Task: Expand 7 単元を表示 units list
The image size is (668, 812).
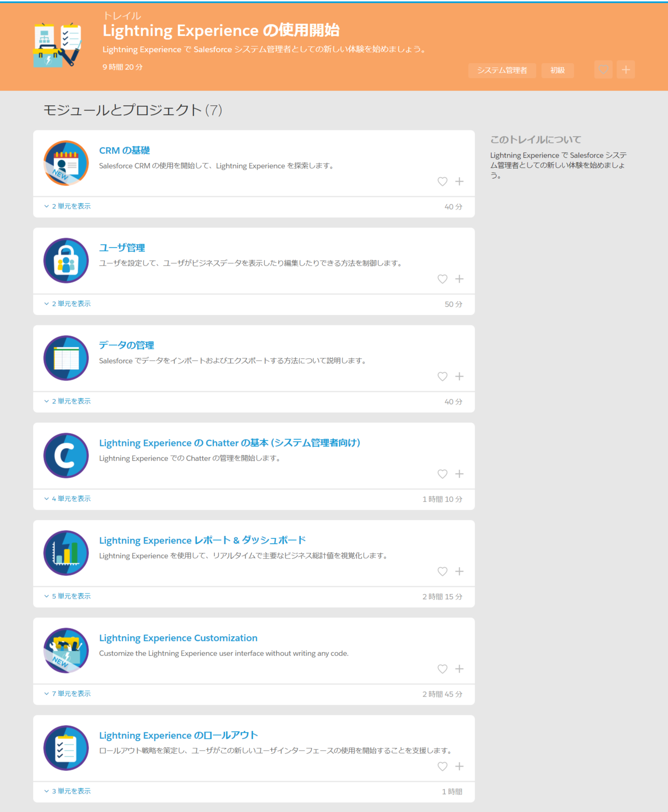Action: click(67, 694)
